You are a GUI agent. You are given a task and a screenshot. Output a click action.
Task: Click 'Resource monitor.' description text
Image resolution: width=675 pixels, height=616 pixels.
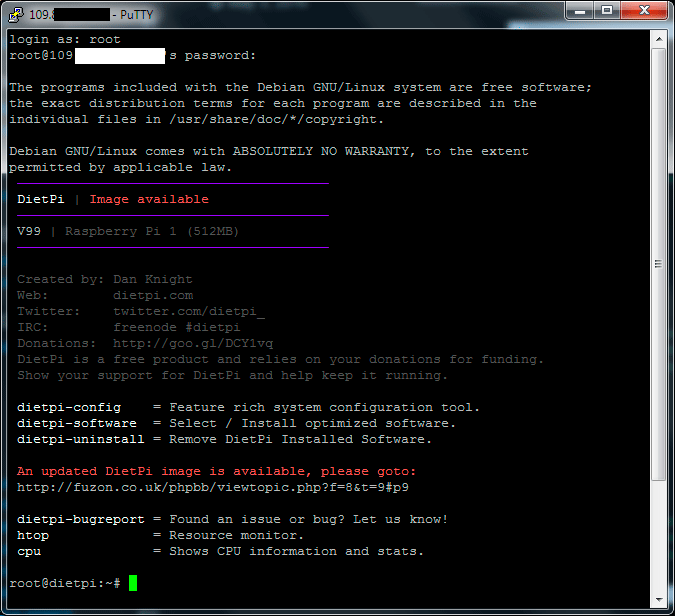pos(236,536)
